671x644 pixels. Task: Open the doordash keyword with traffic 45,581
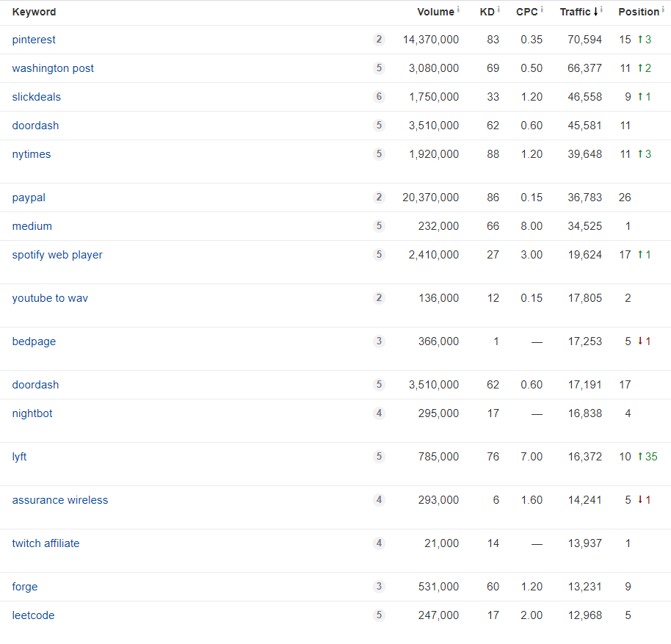[35, 126]
